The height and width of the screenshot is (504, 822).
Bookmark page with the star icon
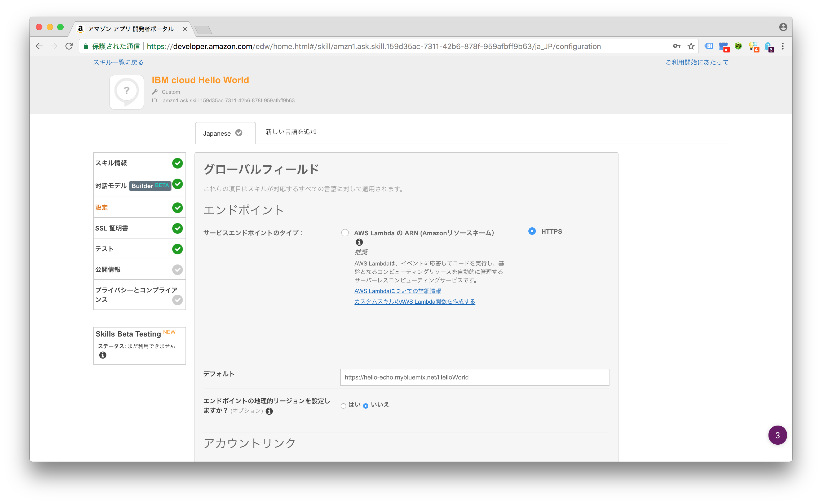[691, 46]
